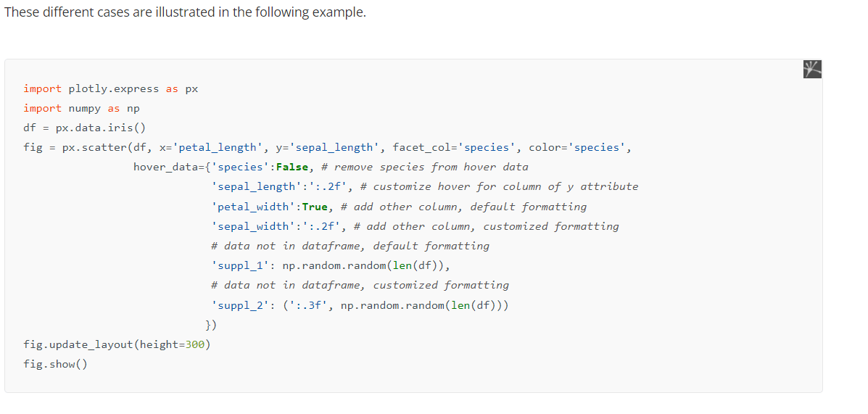Click 'petal_width':True entry
The height and width of the screenshot is (414, 868).
(271, 207)
